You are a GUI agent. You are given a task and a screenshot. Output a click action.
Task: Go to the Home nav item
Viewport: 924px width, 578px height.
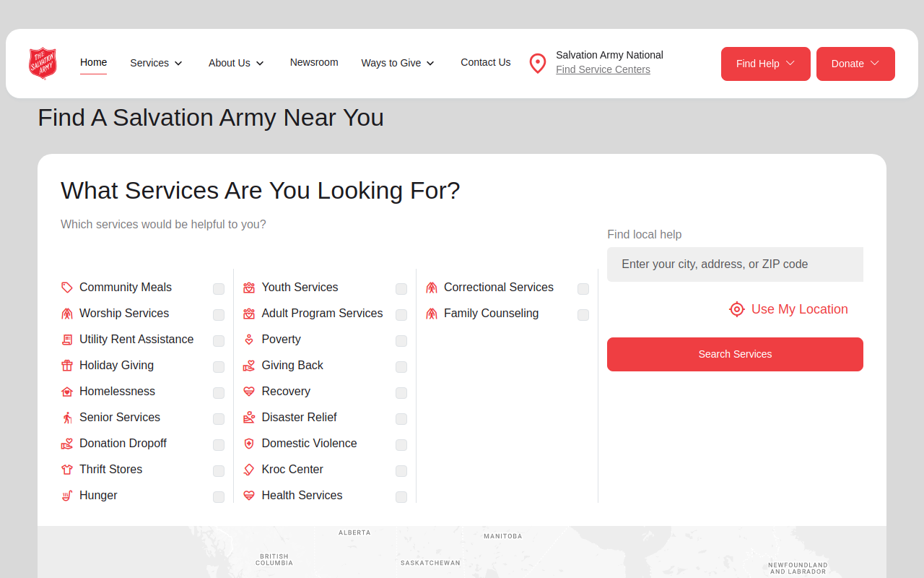click(94, 63)
